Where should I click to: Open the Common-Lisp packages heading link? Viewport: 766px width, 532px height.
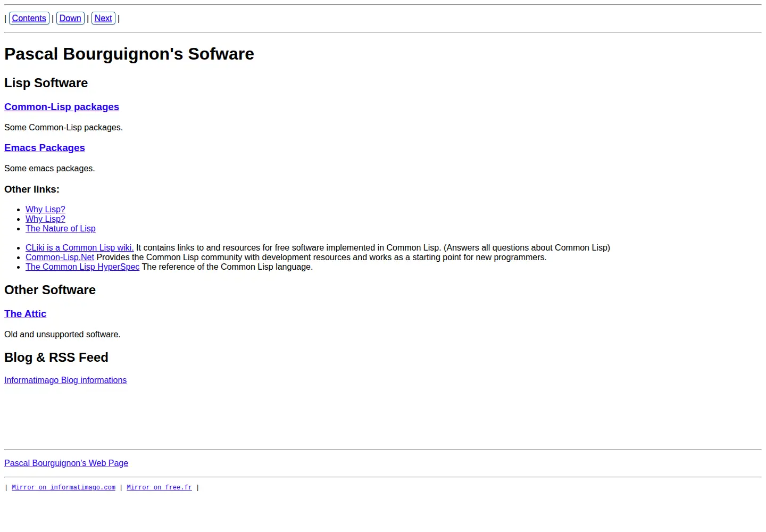pos(62,107)
